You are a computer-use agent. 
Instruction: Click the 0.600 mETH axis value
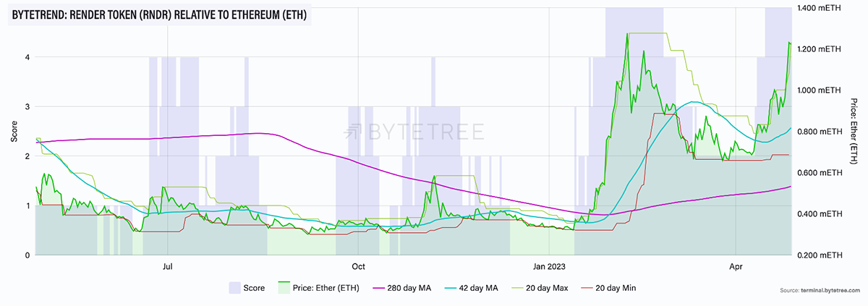pyautogui.click(x=821, y=172)
